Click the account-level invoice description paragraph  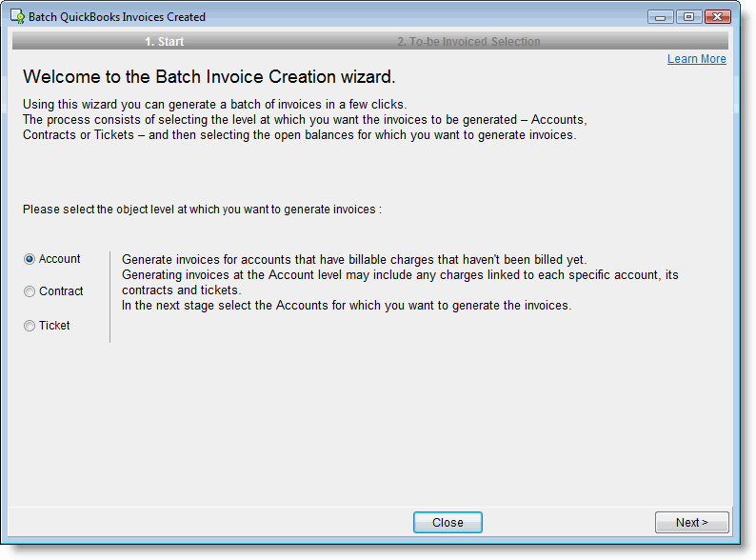(x=400, y=282)
